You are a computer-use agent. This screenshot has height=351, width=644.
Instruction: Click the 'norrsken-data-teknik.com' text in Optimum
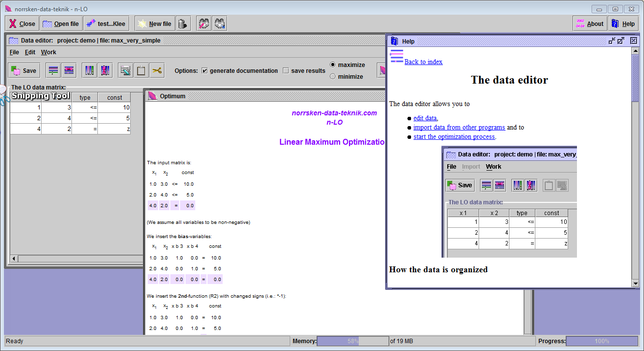point(334,113)
